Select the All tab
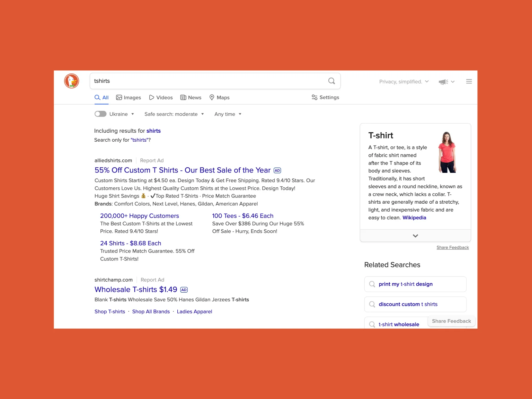This screenshot has height=399, width=532. pyautogui.click(x=101, y=98)
